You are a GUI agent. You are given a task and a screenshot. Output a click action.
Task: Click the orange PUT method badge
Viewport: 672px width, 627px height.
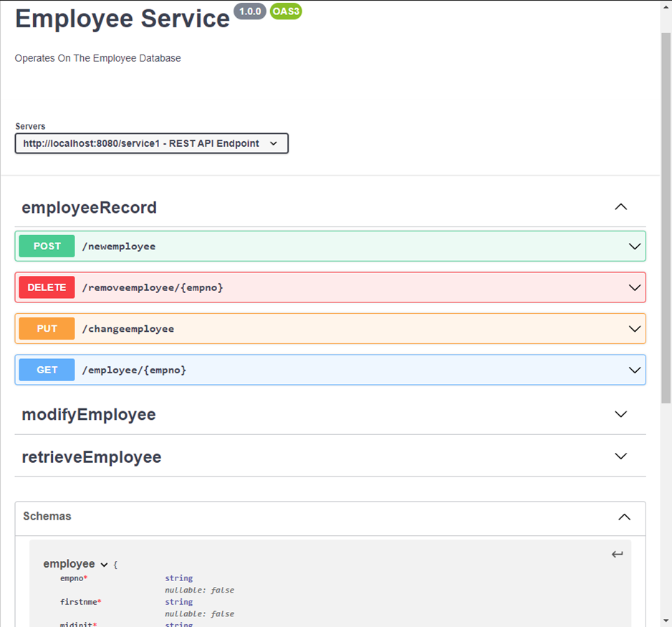tap(47, 328)
